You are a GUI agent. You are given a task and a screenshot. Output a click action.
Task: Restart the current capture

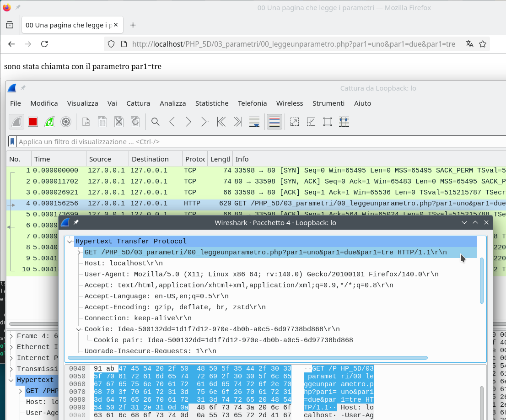coord(49,122)
